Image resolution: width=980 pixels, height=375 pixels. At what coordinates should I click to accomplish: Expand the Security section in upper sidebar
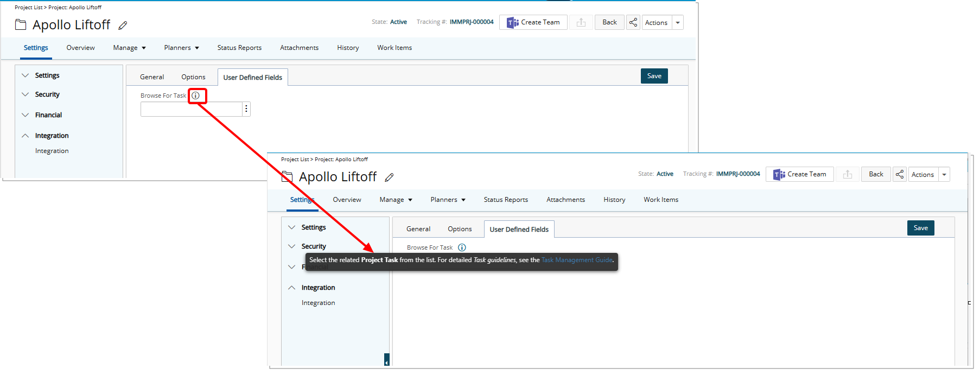point(26,94)
